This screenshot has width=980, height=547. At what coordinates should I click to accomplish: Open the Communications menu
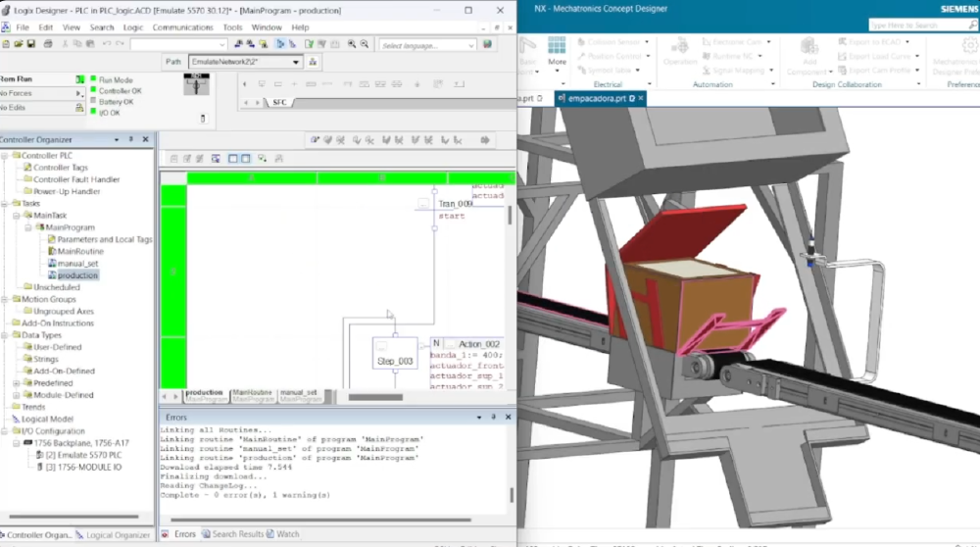(x=182, y=27)
